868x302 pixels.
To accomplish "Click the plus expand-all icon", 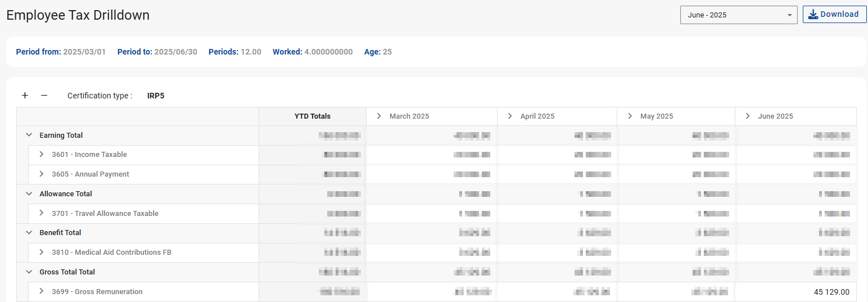I will coord(25,96).
